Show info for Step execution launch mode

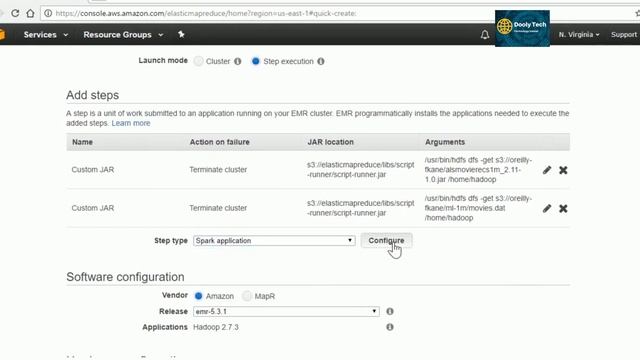click(x=321, y=61)
